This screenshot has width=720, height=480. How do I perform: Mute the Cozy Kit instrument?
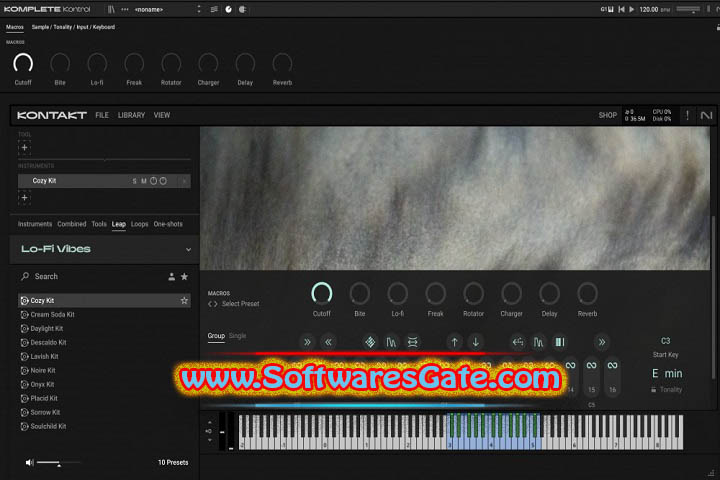(x=144, y=181)
